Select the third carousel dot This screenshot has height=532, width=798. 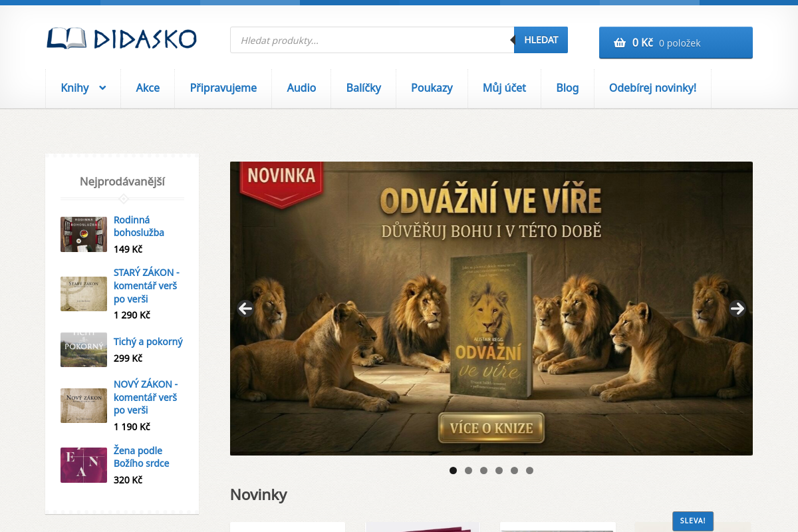tap(483, 470)
